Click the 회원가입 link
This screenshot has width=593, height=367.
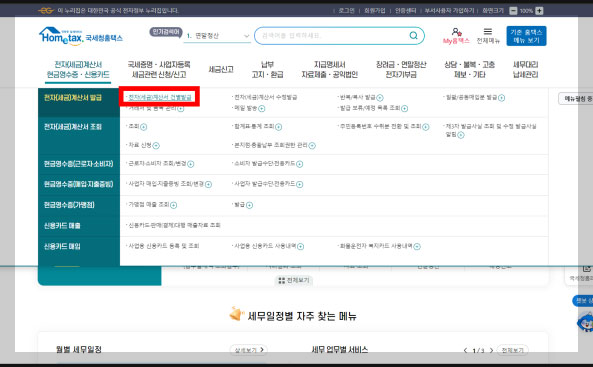[x=374, y=11]
